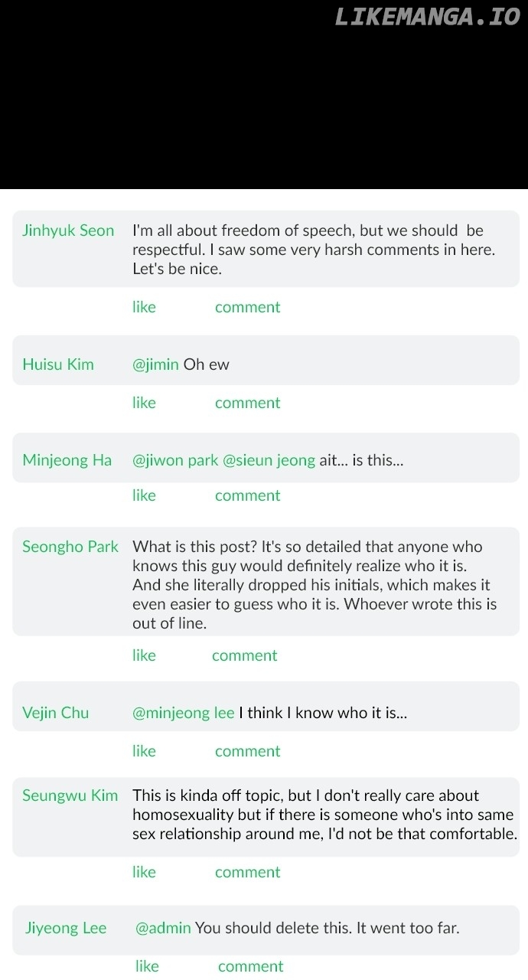Like Vejin Chu's comment
Screen dimensions: 528x980
[144, 751]
